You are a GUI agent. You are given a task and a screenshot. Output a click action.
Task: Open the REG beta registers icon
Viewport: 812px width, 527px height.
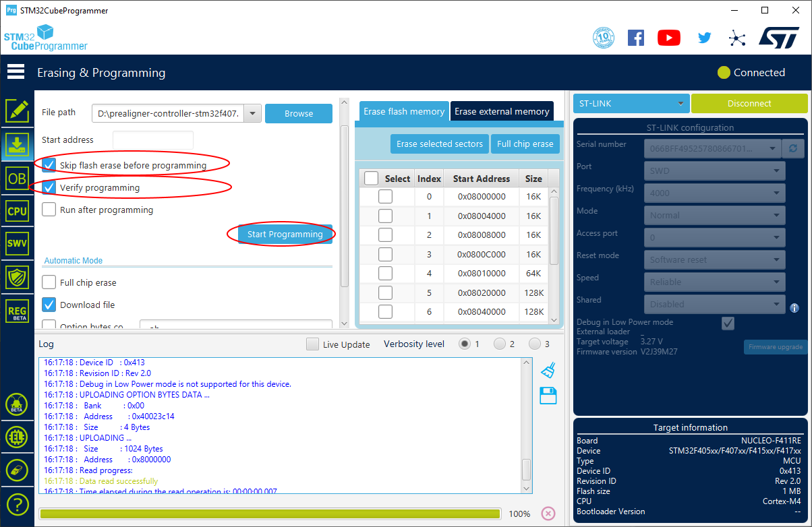click(x=17, y=311)
